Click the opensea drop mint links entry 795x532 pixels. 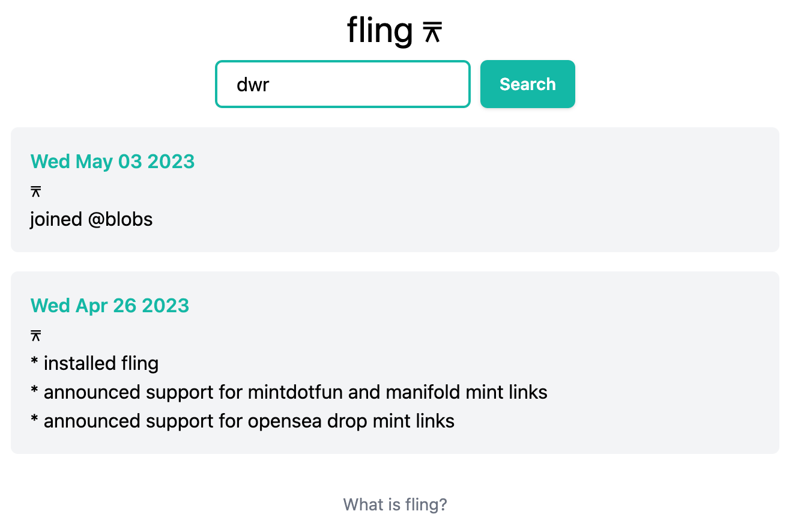pos(242,420)
